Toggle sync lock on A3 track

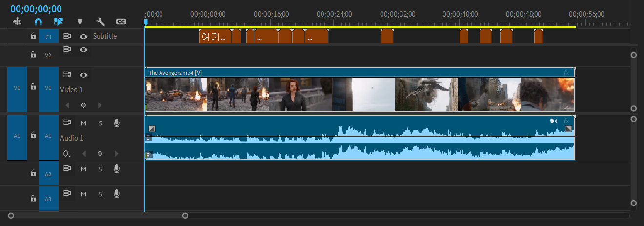tap(67, 194)
